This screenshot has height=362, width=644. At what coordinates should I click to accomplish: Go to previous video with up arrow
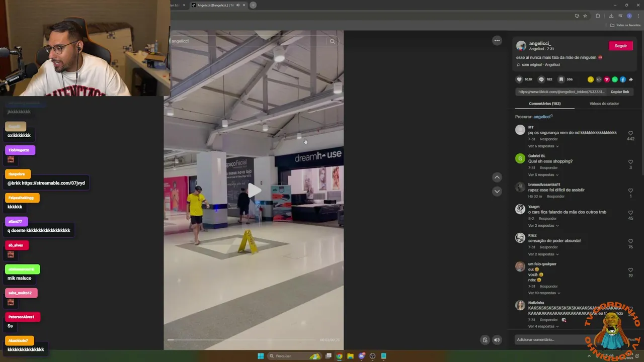[x=497, y=177]
